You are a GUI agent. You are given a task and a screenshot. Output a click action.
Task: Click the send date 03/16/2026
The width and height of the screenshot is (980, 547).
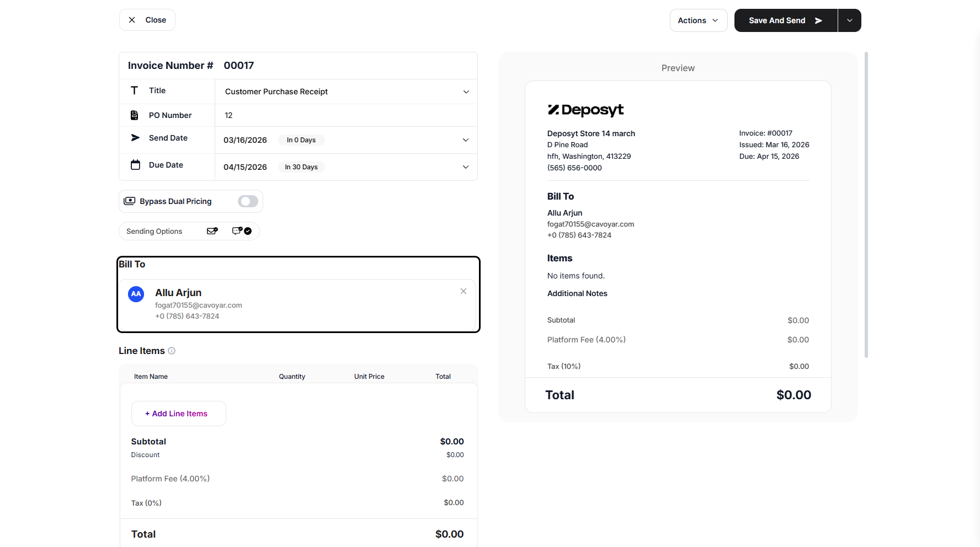[x=245, y=140]
